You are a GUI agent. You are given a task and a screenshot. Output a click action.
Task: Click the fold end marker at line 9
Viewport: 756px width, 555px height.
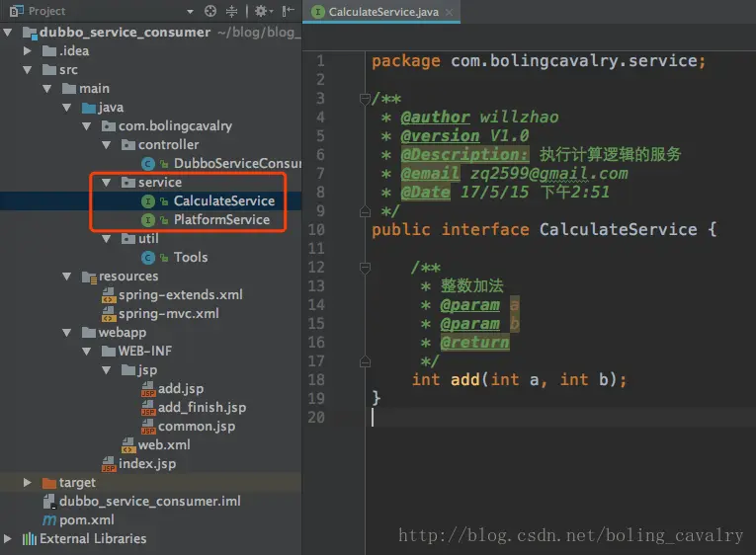tap(365, 211)
